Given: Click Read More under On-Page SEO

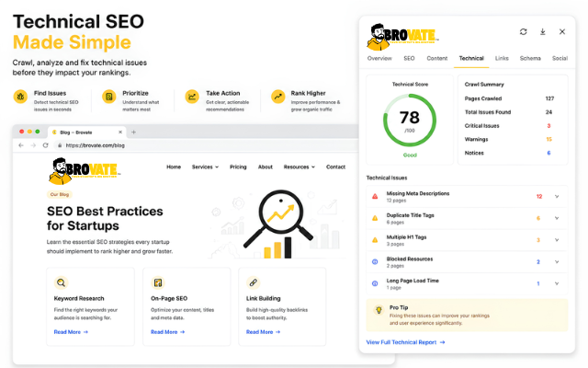Looking at the screenshot, I should [167, 332].
